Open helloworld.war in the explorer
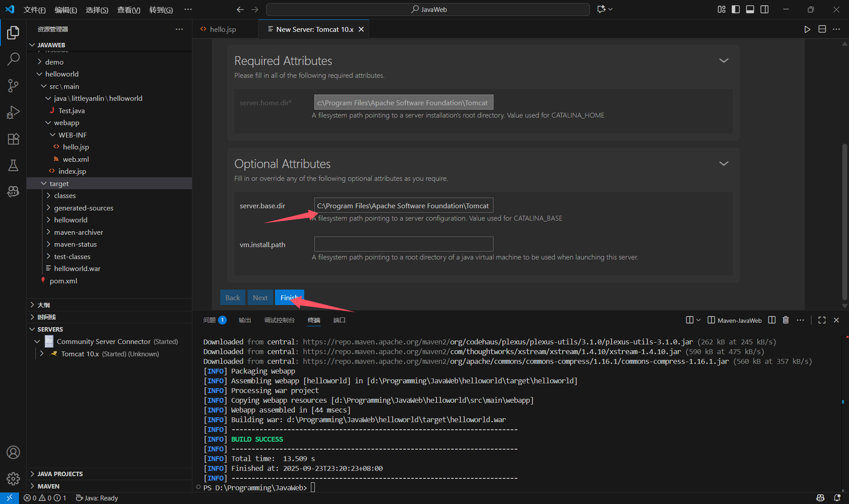 tap(77, 268)
